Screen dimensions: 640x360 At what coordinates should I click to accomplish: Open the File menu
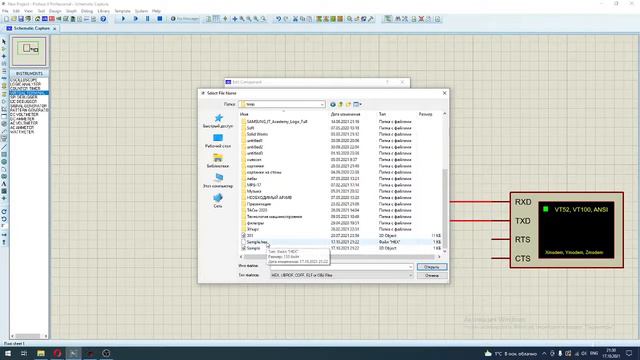pyautogui.click(x=5, y=11)
